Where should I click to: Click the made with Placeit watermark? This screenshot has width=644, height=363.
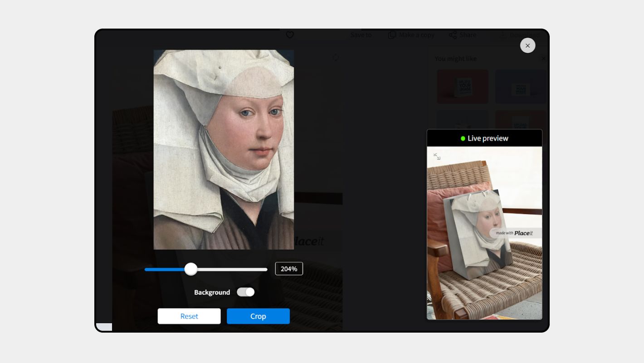[x=514, y=233]
